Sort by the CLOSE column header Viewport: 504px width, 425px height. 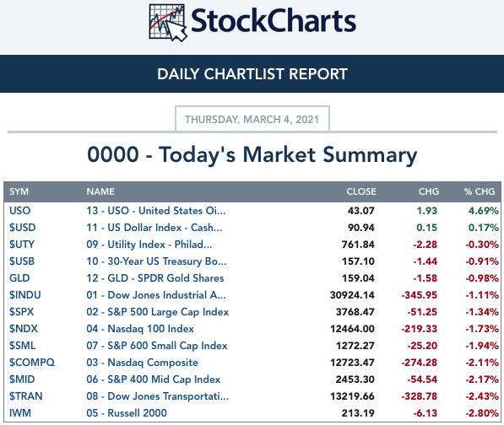pos(361,191)
